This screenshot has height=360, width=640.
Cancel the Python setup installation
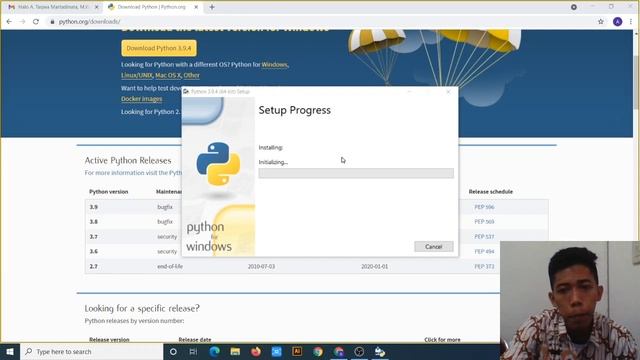click(433, 247)
